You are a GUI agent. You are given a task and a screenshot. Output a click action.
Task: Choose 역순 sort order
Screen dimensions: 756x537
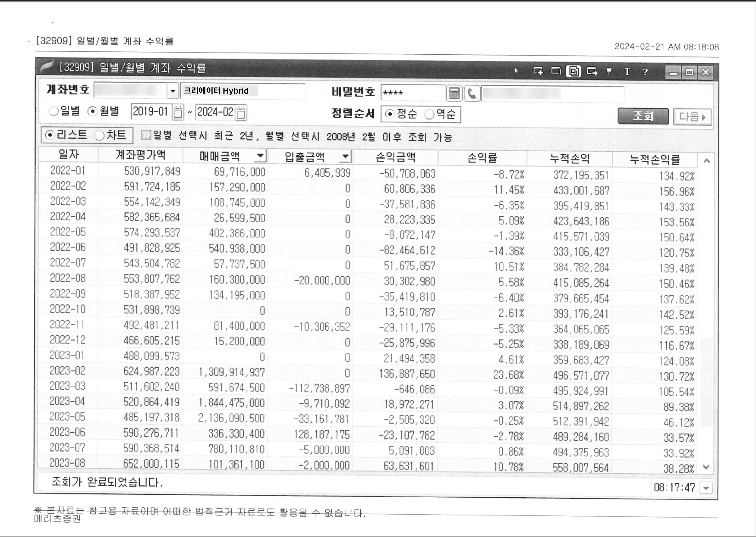(x=429, y=114)
